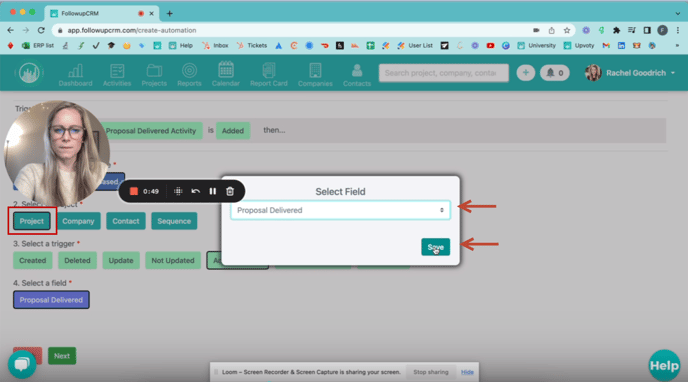This screenshot has height=382, width=688.
Task: Open a new browser tab
Action: 169,14
